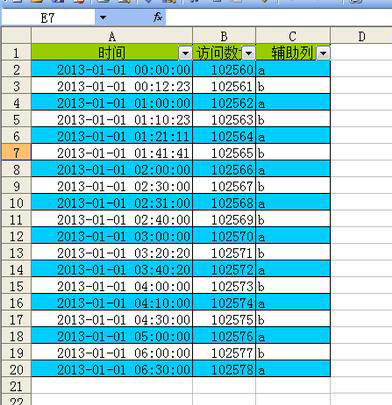Click helper cell 'a' in row 2
The image size is (392, 405).
[293, 69]
